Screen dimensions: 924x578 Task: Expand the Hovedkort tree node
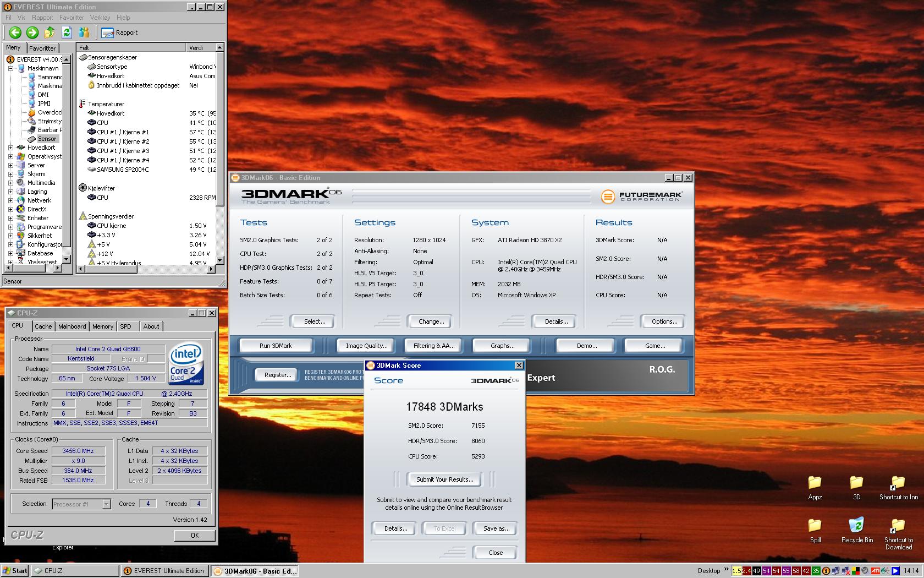pos(10,148)
